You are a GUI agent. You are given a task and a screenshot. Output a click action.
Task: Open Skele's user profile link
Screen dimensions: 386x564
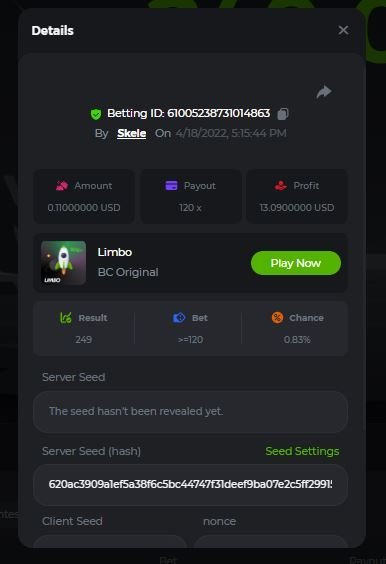[131, 133]
